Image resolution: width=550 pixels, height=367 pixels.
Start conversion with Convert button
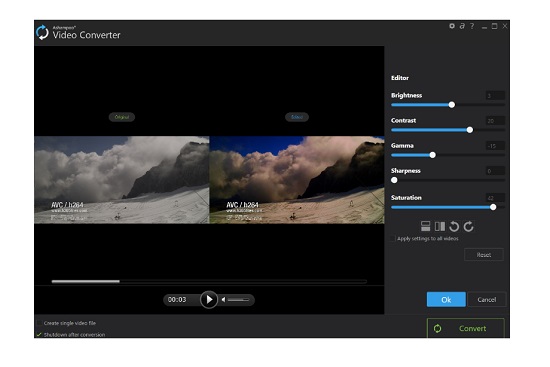pyautogui.click(x=465, y=328)
